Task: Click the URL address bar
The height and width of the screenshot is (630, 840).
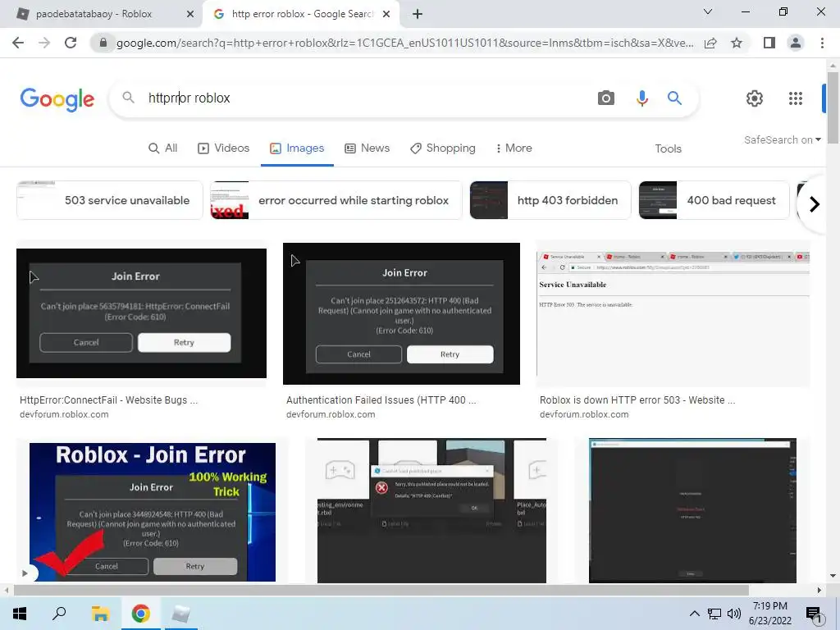Action: tap(404, 43)
